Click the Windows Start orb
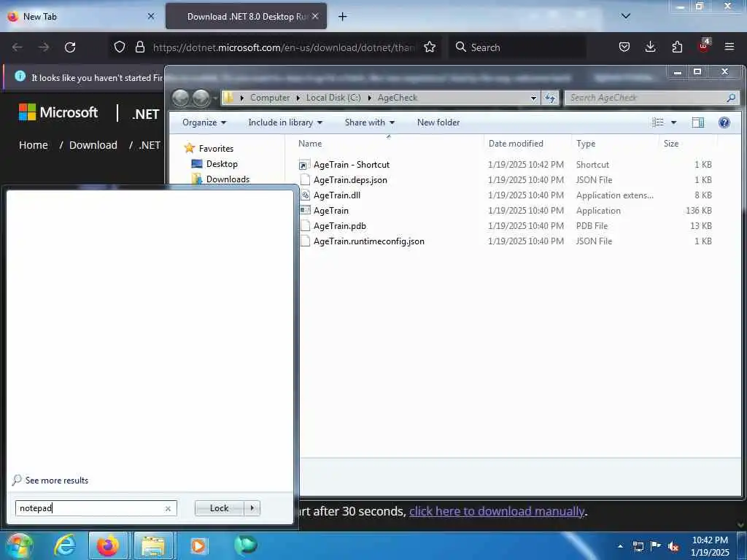 19,545
